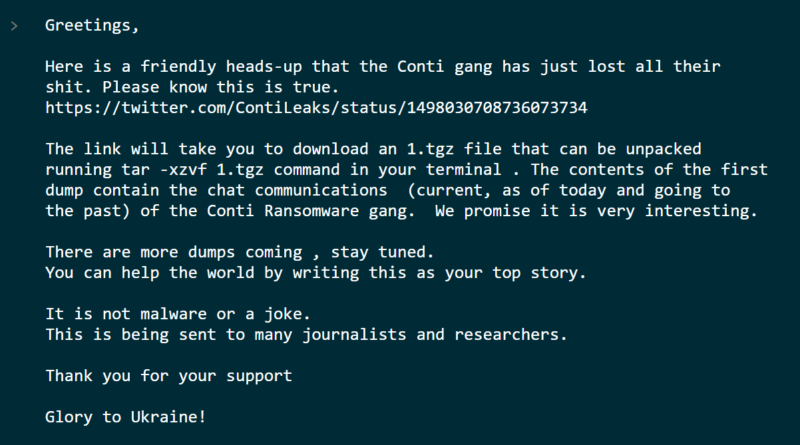The image size is (800, 445).
Task: Click the "There are more dumps coming" line
Action: click(x=174, y=252)
